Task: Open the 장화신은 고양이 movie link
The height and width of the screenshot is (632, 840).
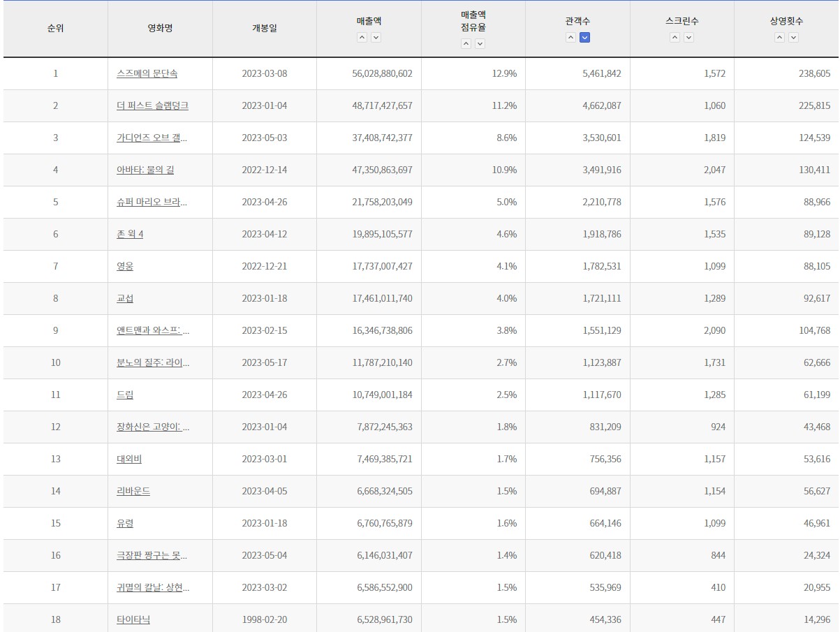Action: point(153,427)
